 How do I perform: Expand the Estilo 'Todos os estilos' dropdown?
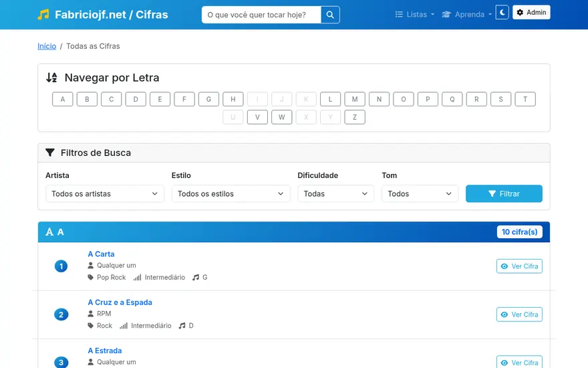coord(231,194)
